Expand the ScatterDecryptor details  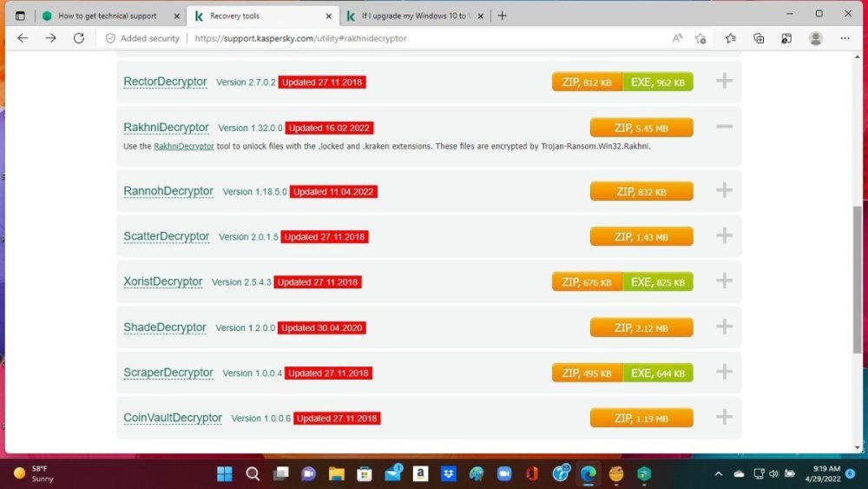coord(724,236)
